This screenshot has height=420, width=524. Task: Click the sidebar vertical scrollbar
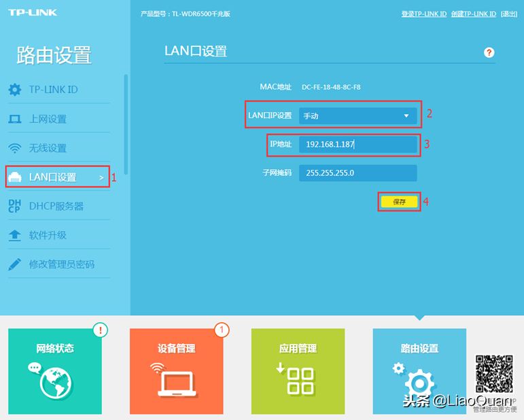point(126,124)
